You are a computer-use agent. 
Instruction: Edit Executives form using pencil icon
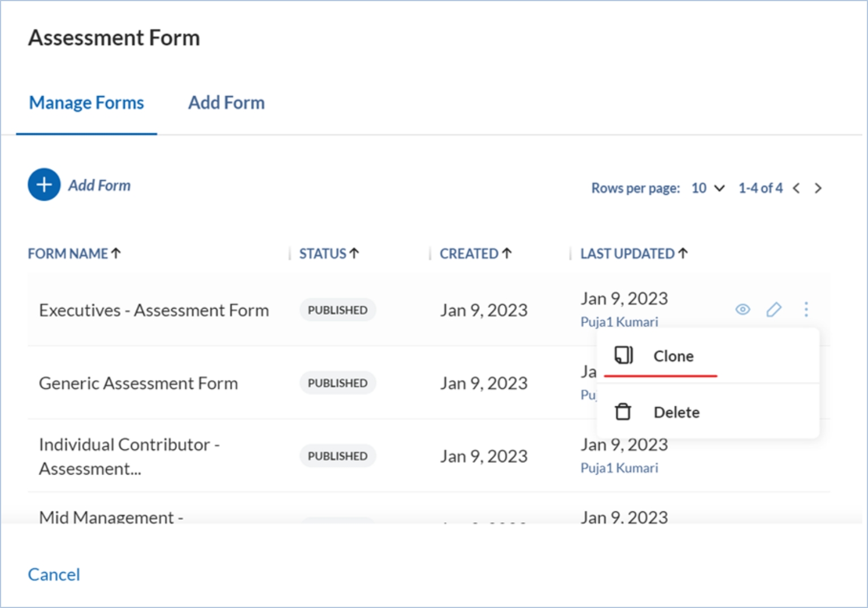tap(774, 309)
